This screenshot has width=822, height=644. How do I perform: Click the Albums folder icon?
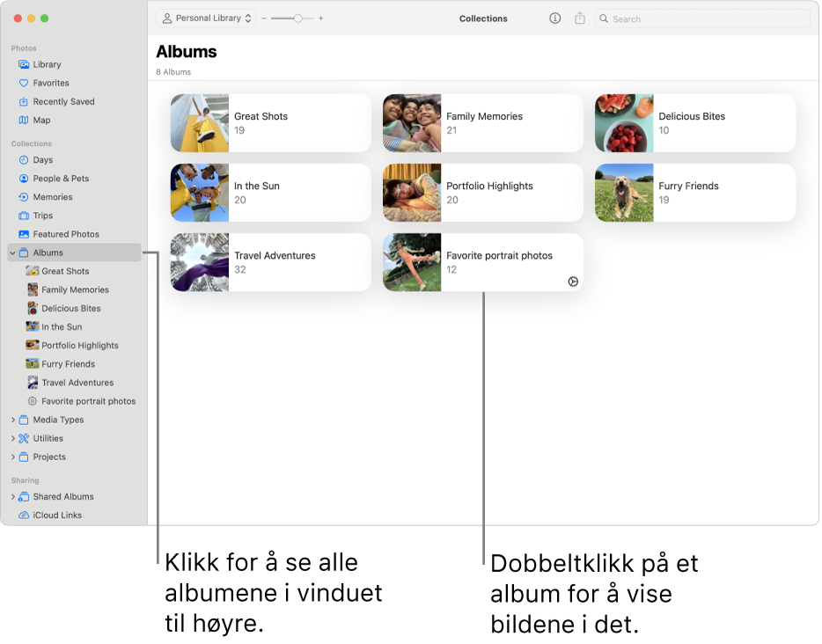24,252
